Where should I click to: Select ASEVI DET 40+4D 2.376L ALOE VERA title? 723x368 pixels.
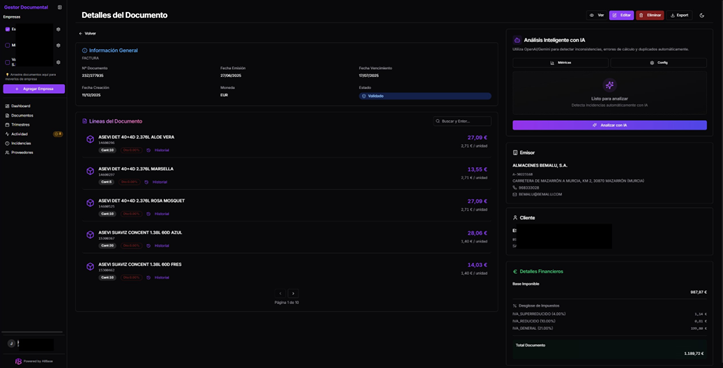pyautogui.click(x=136, y=137)
